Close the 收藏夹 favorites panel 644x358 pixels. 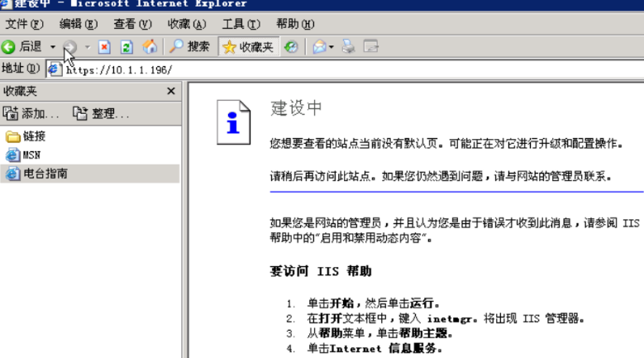coord(171,91)
